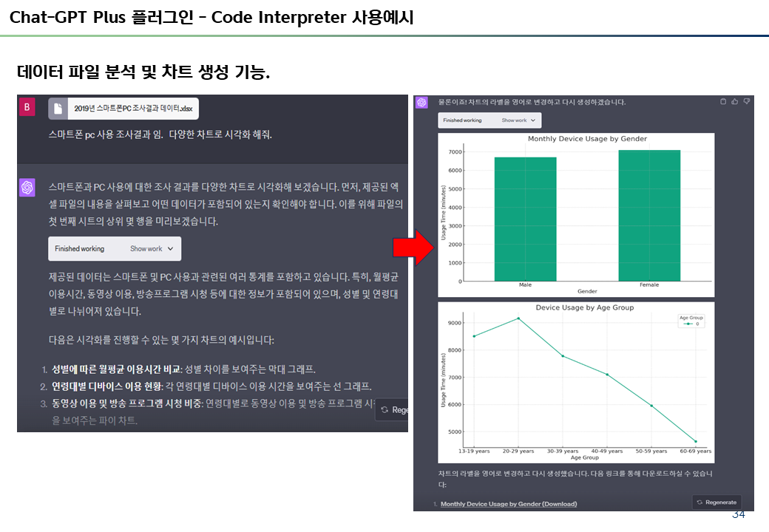This screenshot has height=532, width=769.
Task: Click Finished working label in right chat
Action: [x=462, y=120]
